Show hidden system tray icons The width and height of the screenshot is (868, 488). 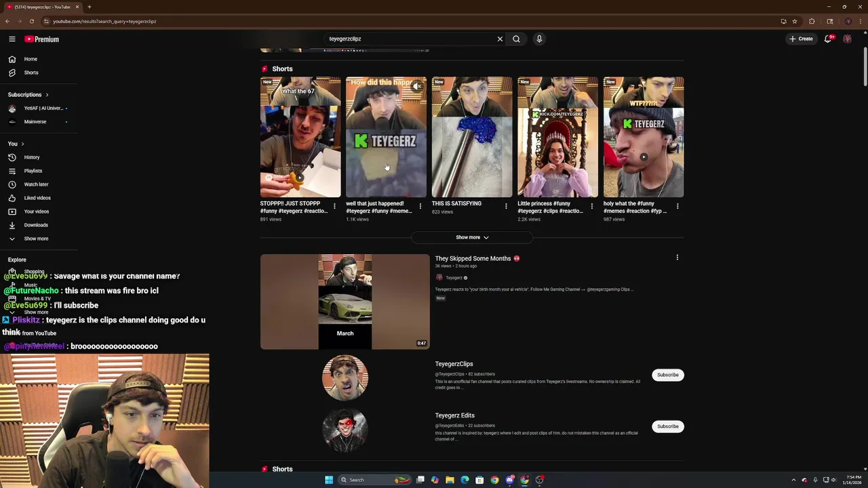[x=793, y=480]
